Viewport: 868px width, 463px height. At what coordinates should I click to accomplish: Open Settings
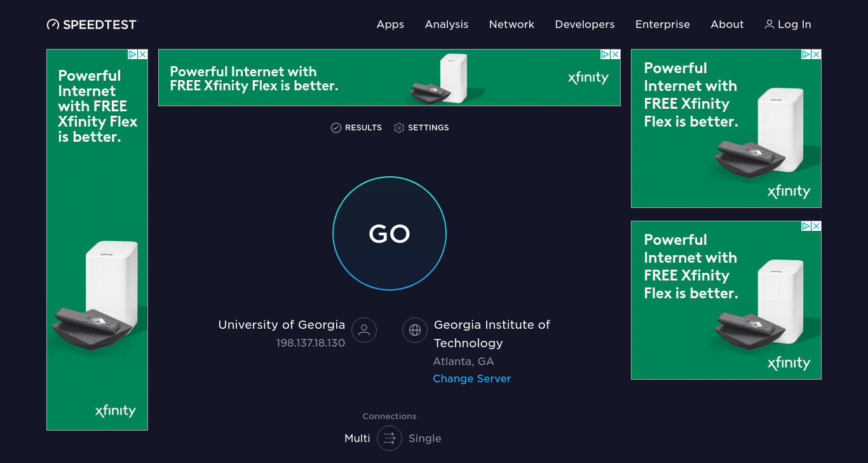pyautogui.click(x=421, y=128)
